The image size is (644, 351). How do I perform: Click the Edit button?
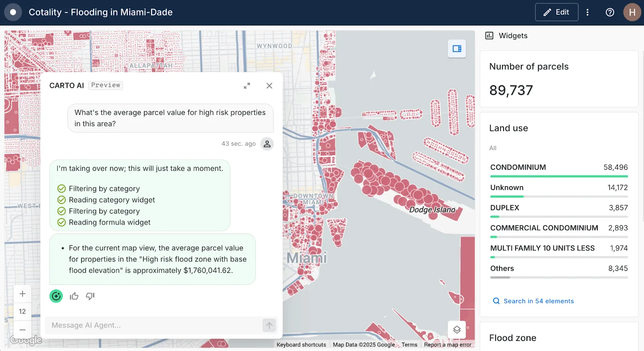click(557, 12)
